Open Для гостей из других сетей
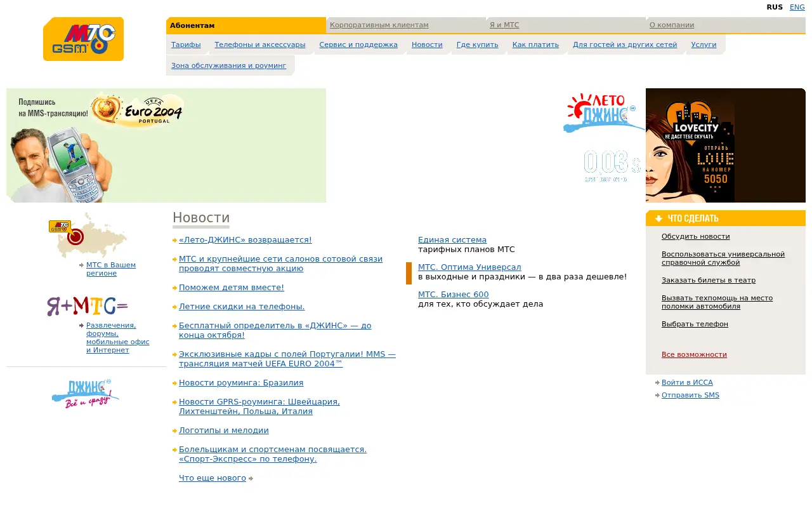Viewport: 812px width, 508px height. click(x=625, y=45)
